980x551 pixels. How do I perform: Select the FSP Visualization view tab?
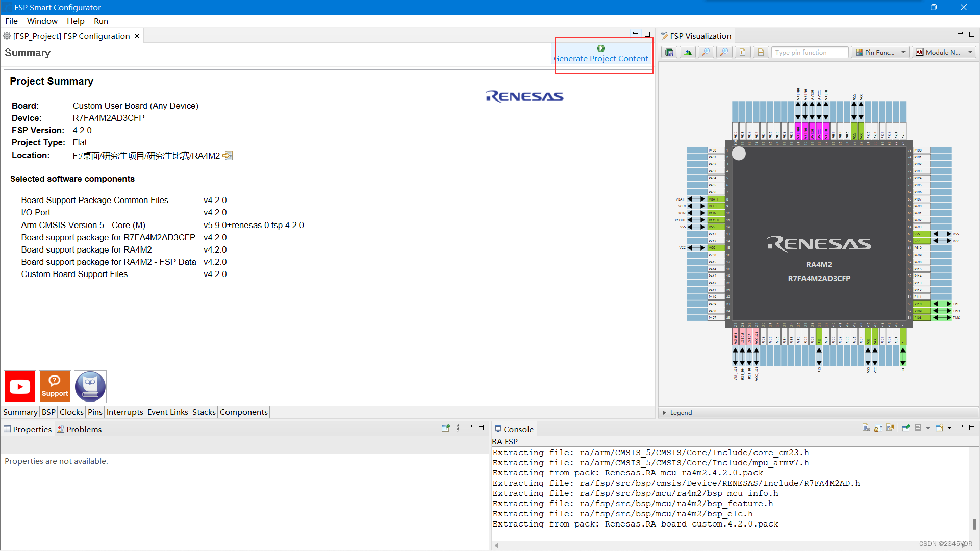pos(696,36)
